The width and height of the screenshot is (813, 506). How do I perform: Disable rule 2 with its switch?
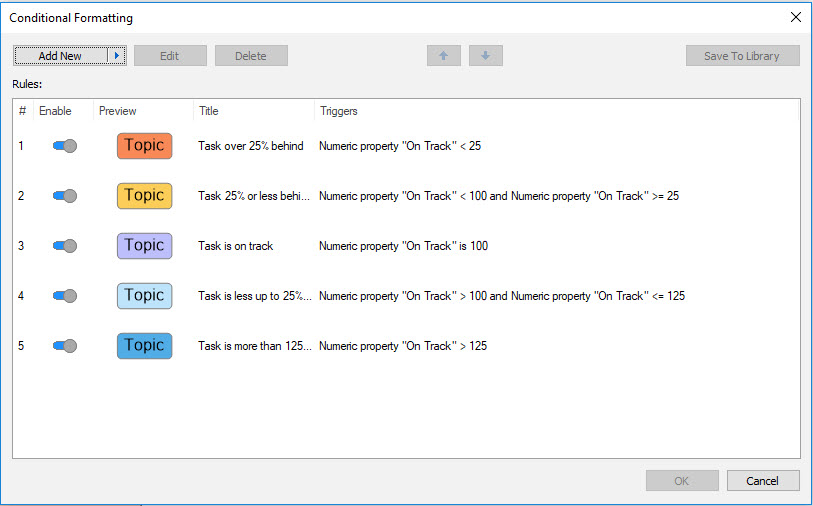[65, 196]
